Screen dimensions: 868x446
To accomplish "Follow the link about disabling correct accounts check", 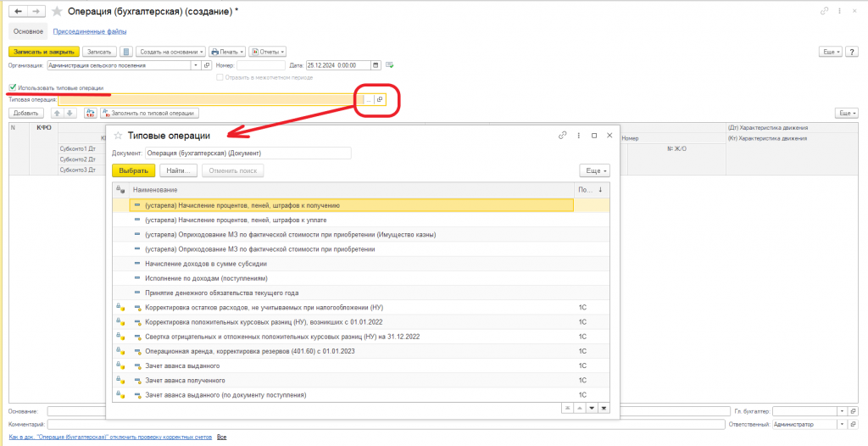I will pyautogui.click(x=110, y=438).
